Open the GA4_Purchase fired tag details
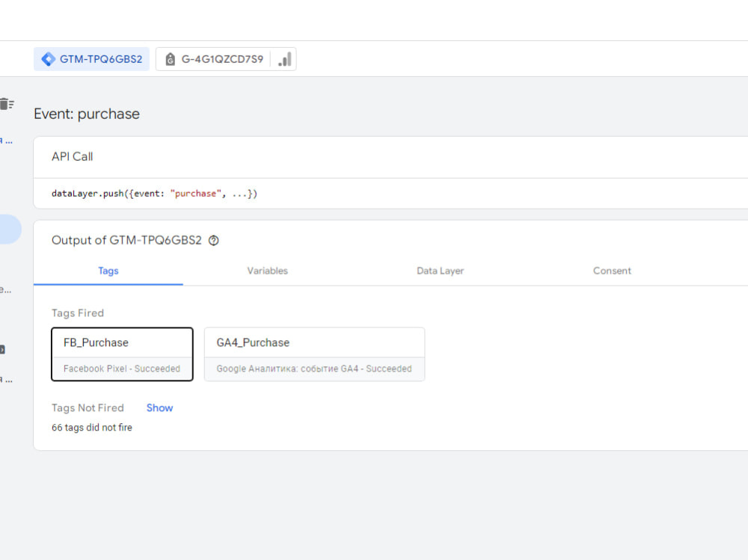Viewport: 748px width, 560px height. 314,354
